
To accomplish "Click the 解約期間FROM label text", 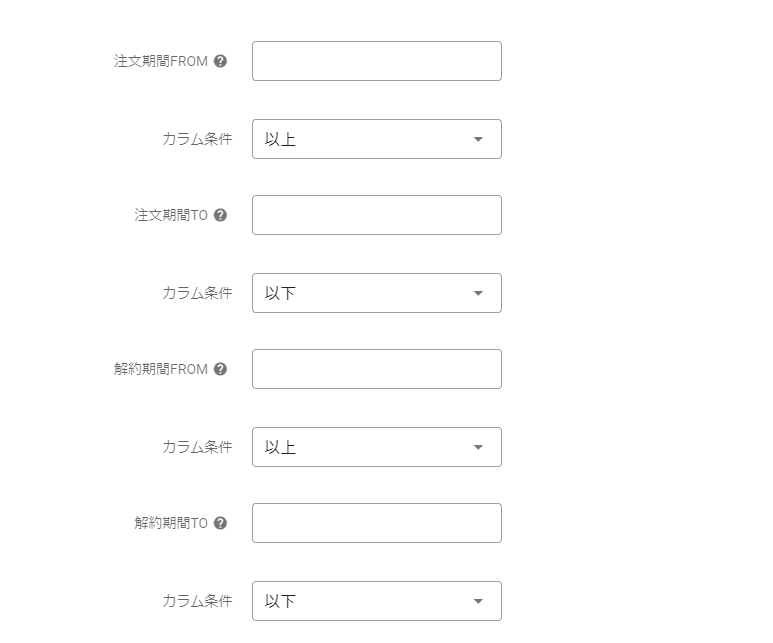I will coord(161,369).
